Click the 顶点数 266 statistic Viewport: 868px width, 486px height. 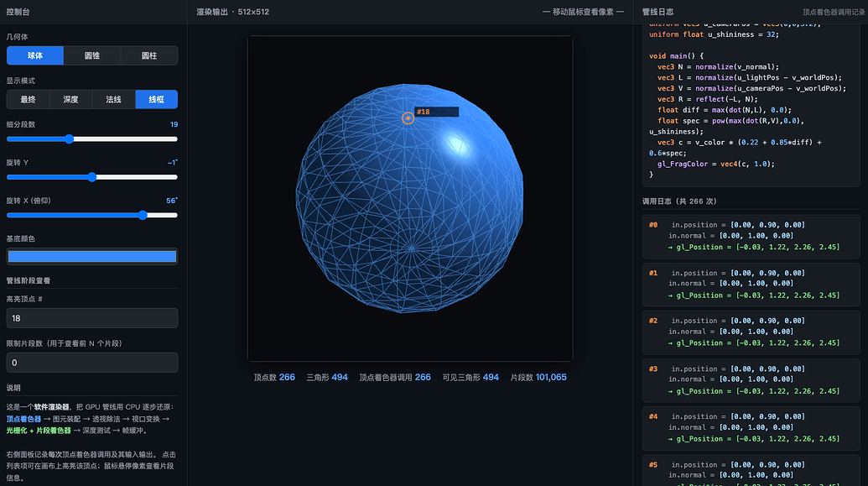point(274,378)
